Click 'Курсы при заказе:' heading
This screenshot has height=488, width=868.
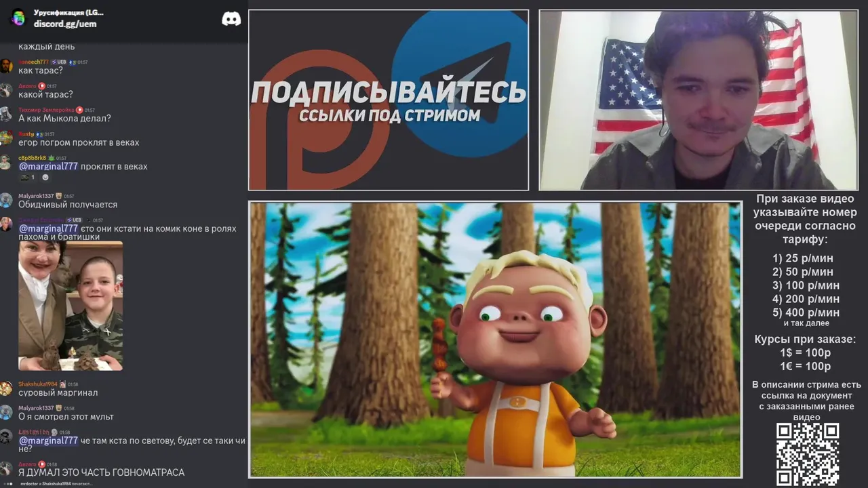[x=806, y=340]
